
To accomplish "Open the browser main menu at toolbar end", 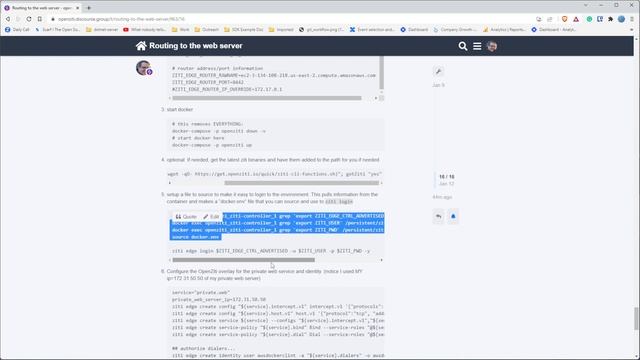I will pos(632,19).
